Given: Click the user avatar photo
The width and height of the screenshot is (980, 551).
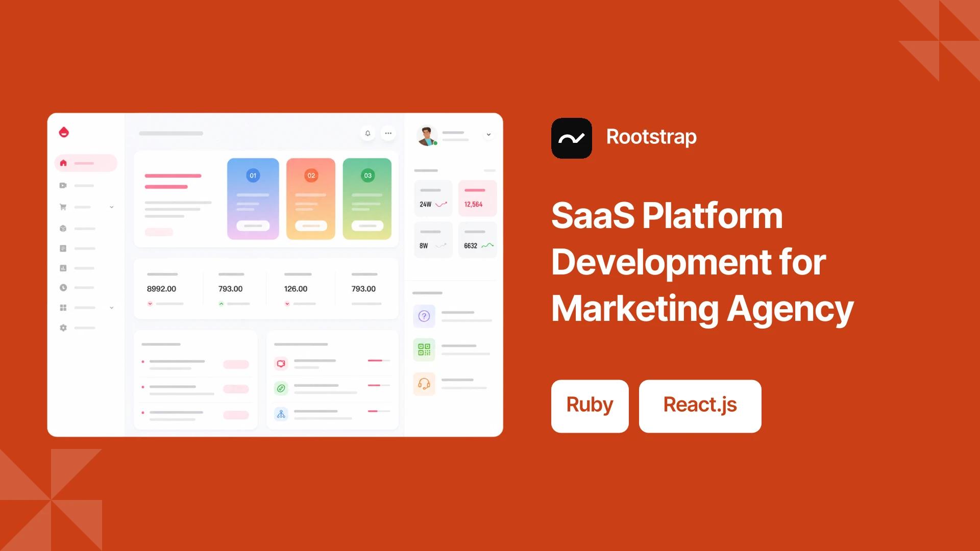Looking at the screenshot, I should pyautogui.click(x=427, y=136).
